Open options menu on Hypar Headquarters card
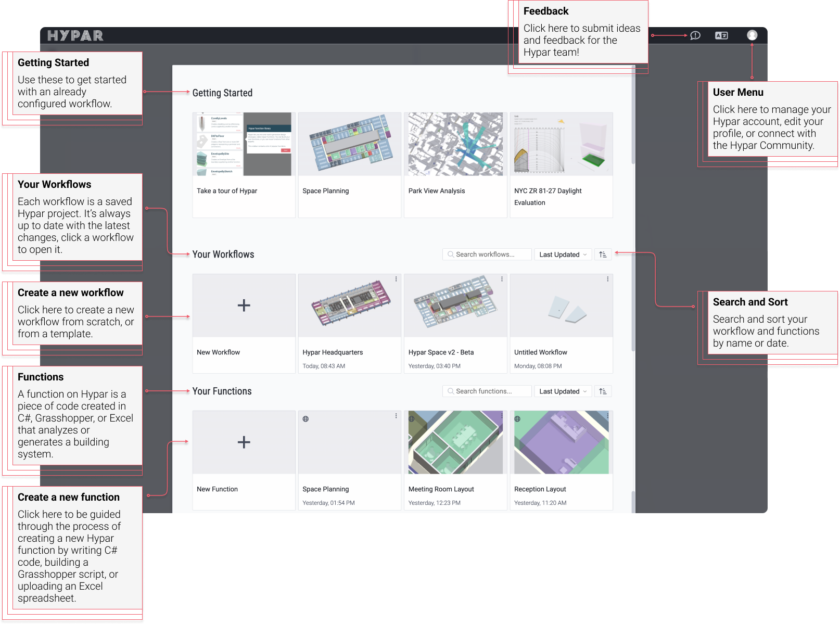The image size is (840, 624). [396, 279]
